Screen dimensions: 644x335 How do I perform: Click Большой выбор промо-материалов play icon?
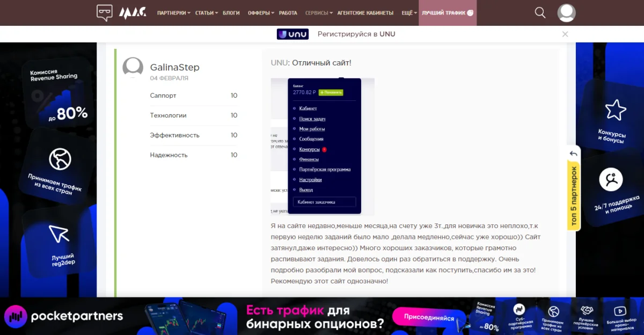620,311
